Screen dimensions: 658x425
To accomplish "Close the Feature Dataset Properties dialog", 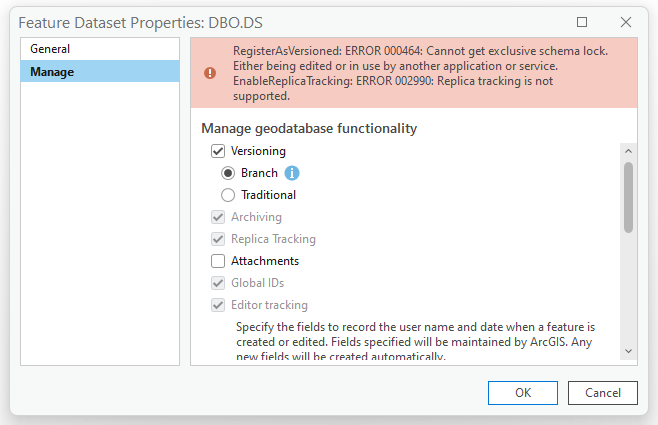I will tap(626, 21).
